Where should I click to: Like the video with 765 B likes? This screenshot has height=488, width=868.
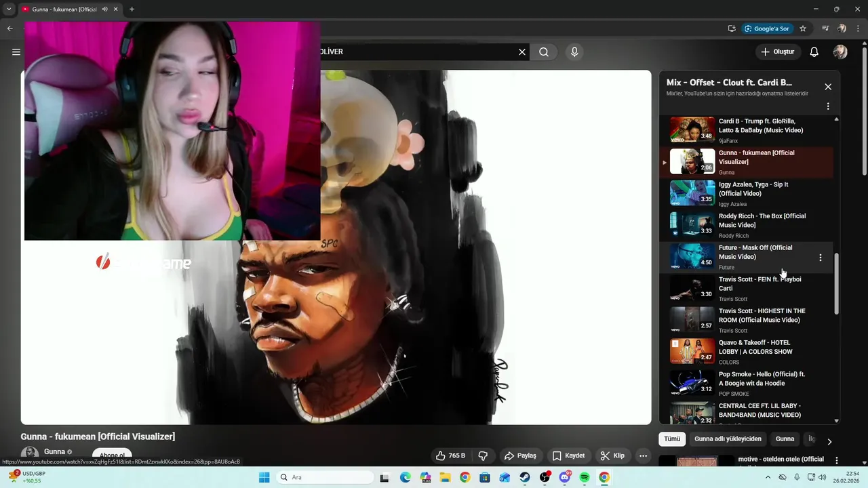coord(450,455)
